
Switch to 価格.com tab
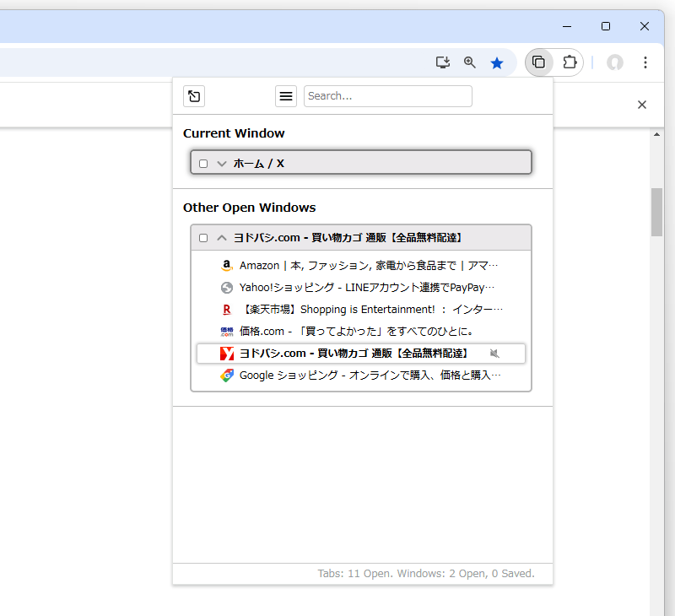pos(361,332)
